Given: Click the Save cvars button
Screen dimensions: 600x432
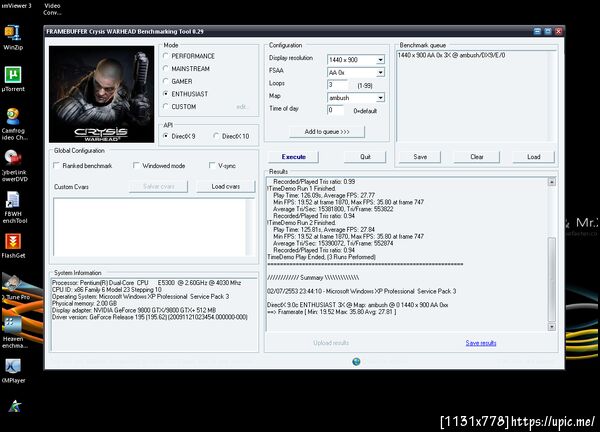Looking at the screenshot, I should [x=158, y=186].
